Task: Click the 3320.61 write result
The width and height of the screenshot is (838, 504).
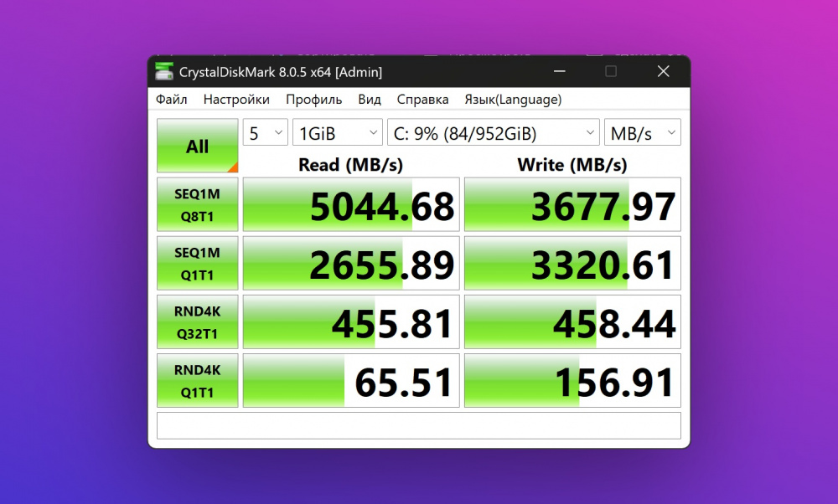Action: [x=572, y=263]
